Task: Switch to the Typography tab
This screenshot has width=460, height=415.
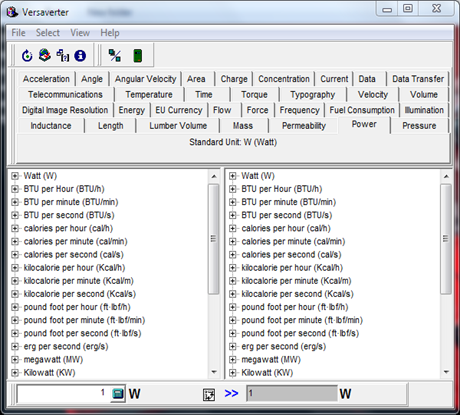Action: tap(312, 95)
